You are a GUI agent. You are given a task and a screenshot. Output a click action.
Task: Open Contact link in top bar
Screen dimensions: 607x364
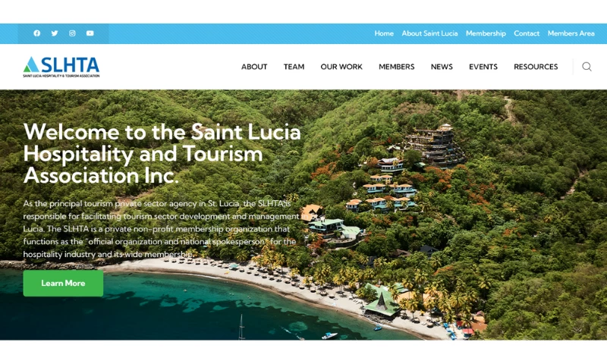click(x=527, y=33)
